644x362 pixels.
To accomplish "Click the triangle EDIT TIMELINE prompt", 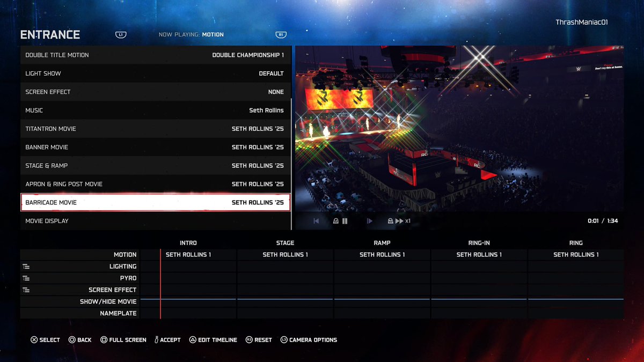I will click(x=213, y=340).
